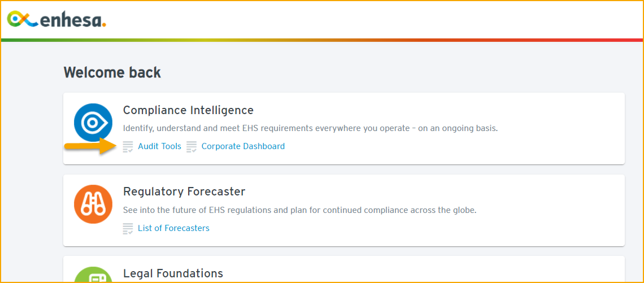Select the orange binoculars Regulatory Forecaster icon
This screenshot has width=644, height=283.
tap(93, 204)
